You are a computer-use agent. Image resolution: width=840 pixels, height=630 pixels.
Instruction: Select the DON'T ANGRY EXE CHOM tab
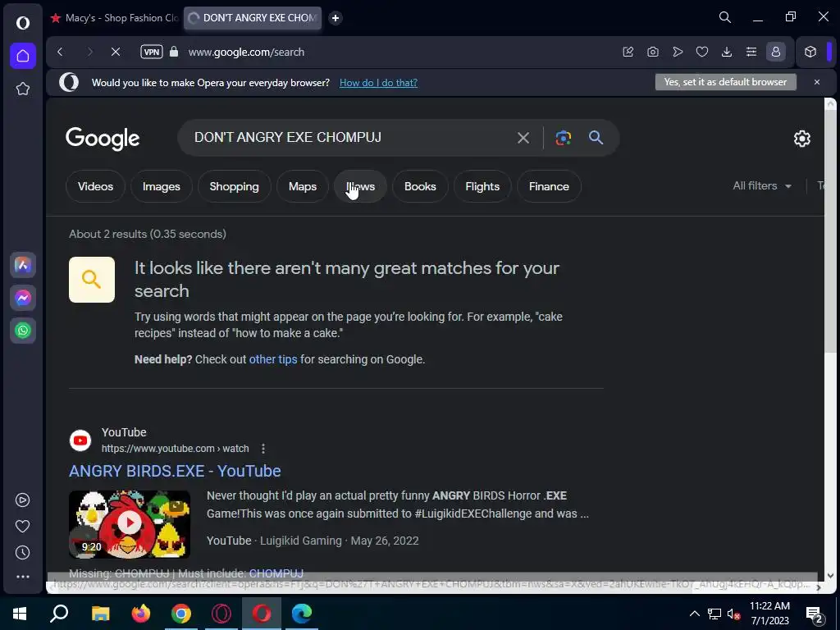253,18
